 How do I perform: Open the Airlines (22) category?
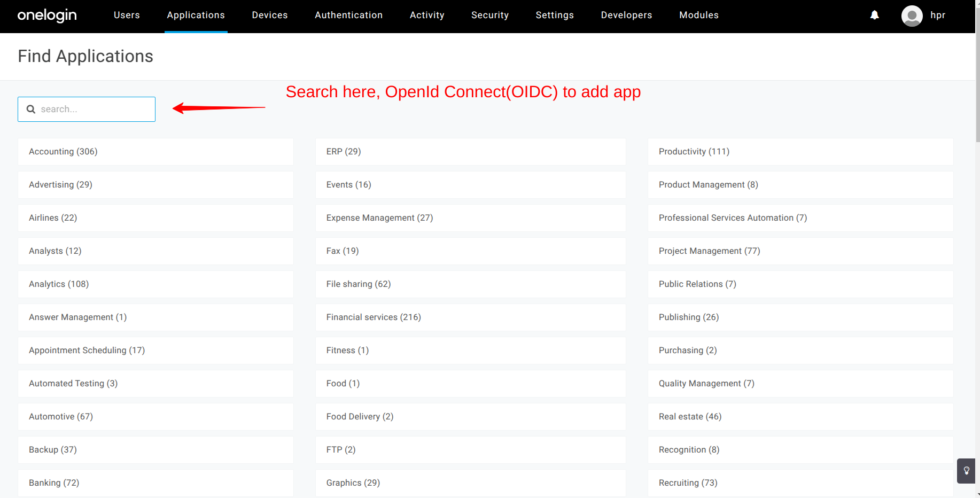tap(155, 218)
